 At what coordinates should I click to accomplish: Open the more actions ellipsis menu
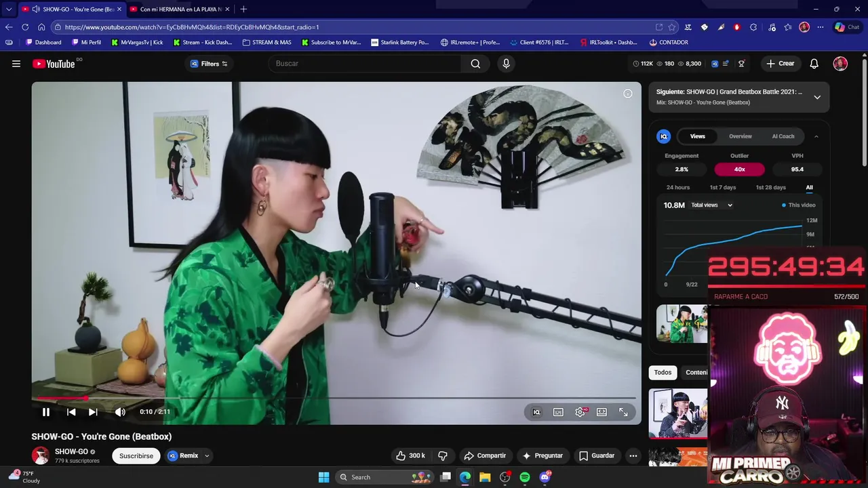[633, 456]
